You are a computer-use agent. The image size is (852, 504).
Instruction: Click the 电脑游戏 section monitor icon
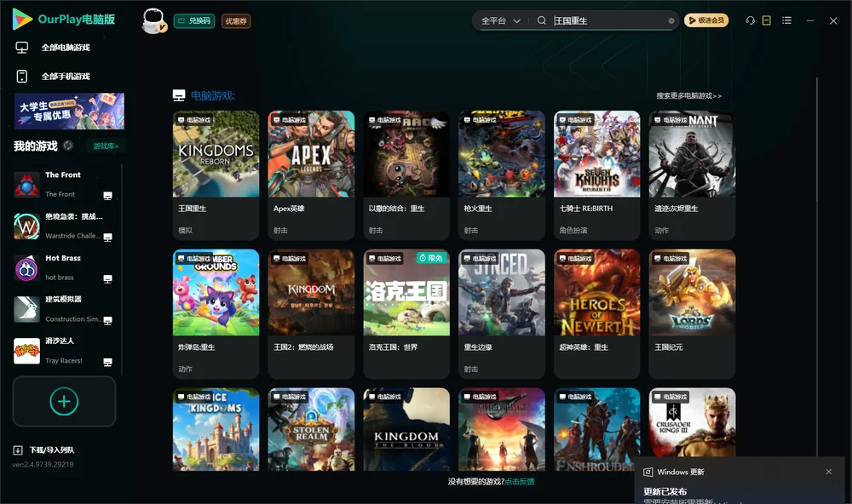click(x=179, y=95)
